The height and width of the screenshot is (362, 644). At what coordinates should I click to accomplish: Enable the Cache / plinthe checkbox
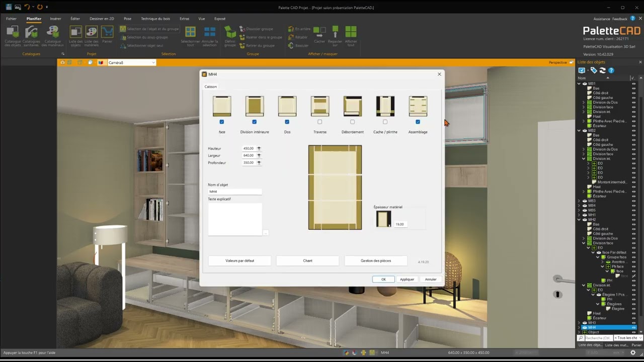click(x=385, y=122)
